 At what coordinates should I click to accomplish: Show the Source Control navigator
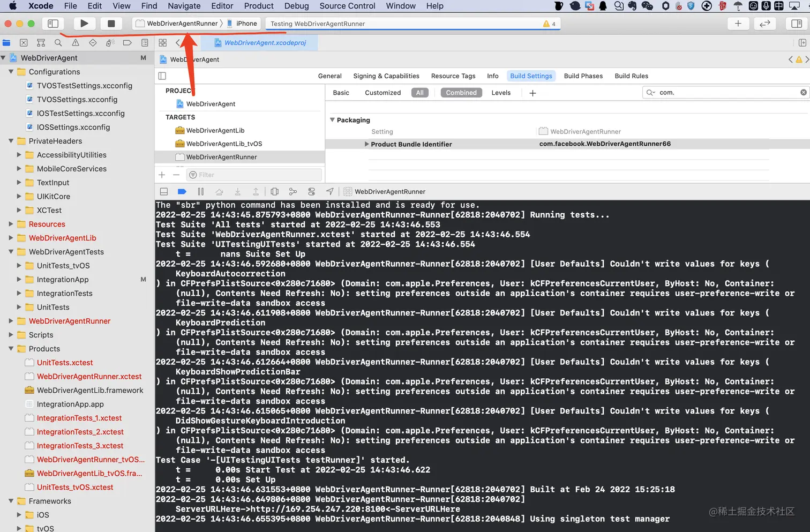click(24, 43)
